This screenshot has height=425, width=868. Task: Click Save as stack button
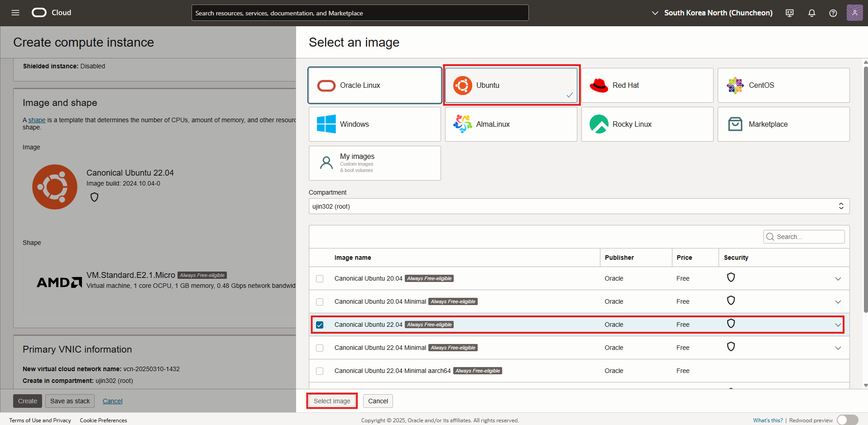pyautogui.click(x=70, y=401)
